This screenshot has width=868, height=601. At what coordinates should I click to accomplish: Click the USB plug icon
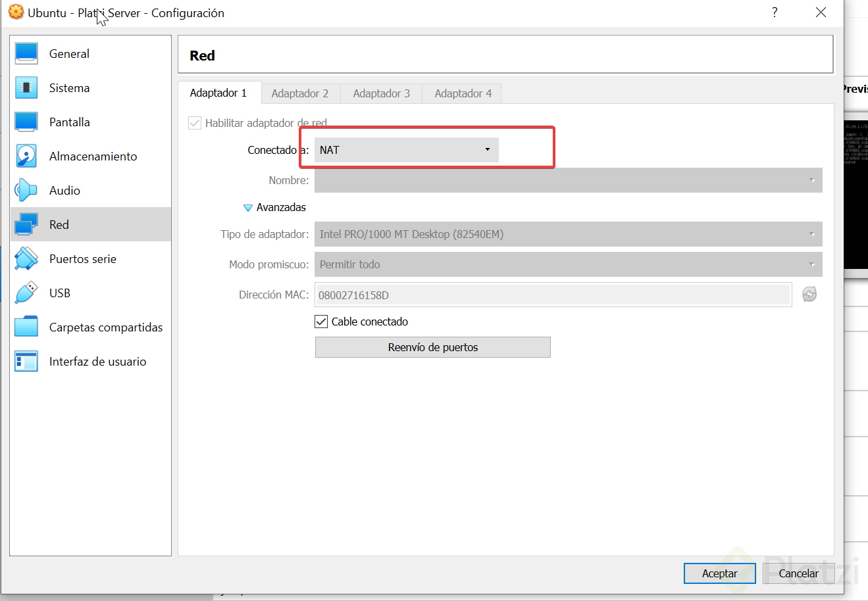(x=26, y=293)
